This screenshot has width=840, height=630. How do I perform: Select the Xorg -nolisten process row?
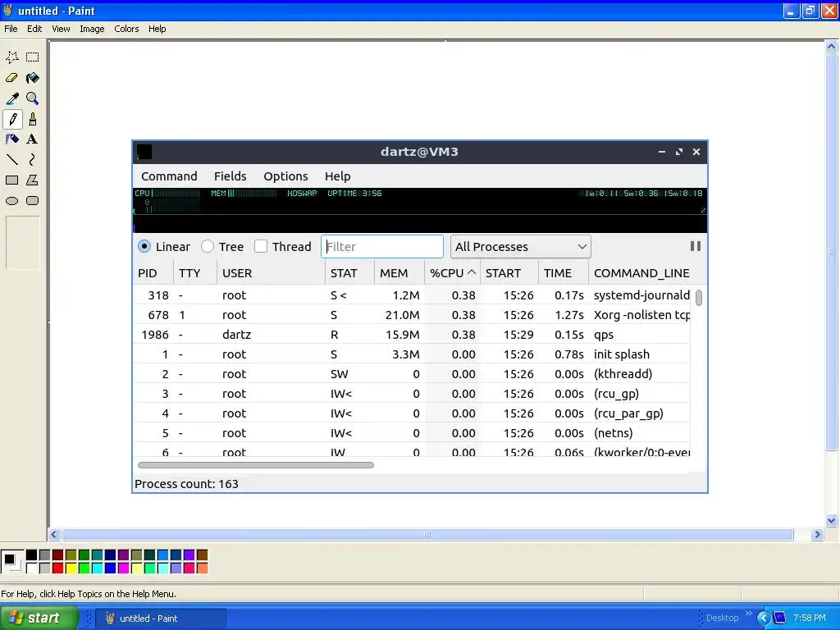point(412,315)
